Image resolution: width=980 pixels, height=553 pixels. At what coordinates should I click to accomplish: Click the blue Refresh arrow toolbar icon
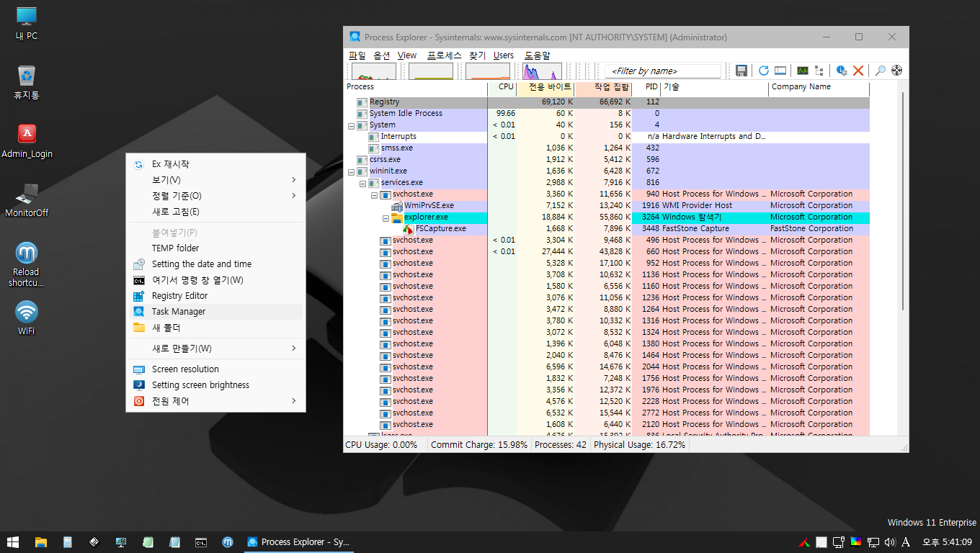(x=764, y=71)
